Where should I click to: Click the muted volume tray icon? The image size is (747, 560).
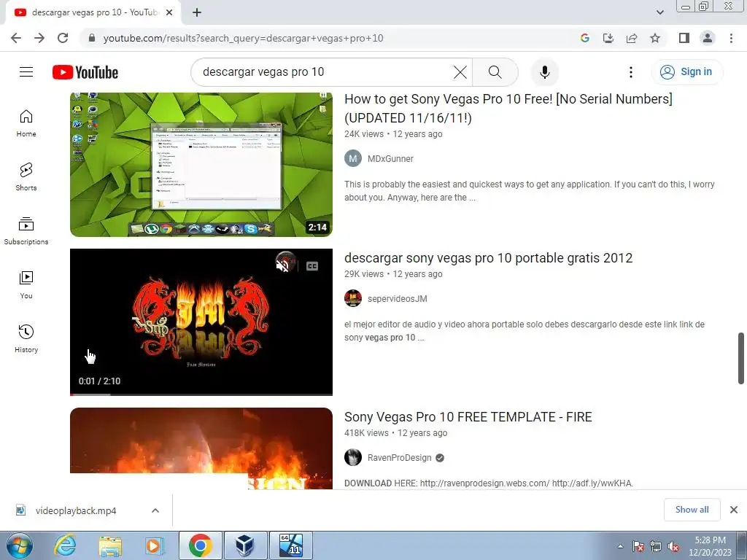673,547
